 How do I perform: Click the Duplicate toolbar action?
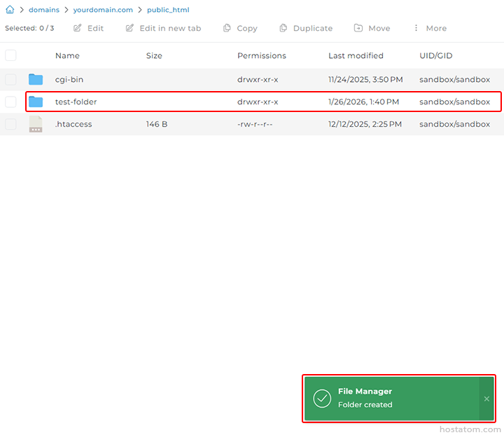tap(306, 28)
